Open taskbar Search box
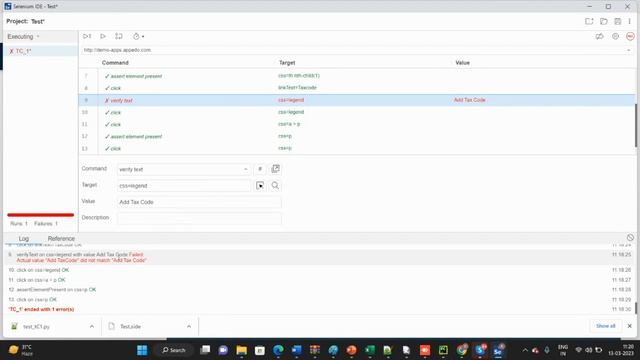The height and width of the screenshot is (360, 640). (x=173, y=350)
